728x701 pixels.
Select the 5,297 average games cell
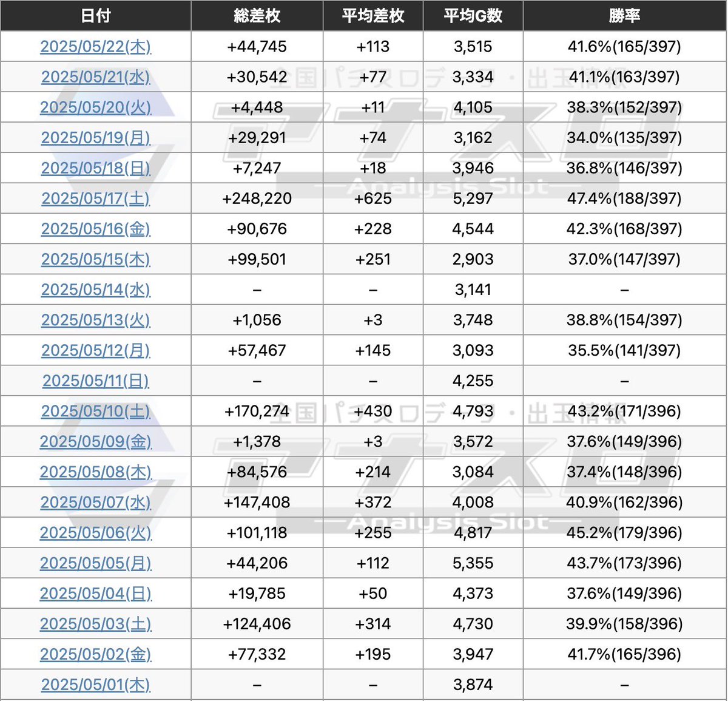(x=473, y=198)
